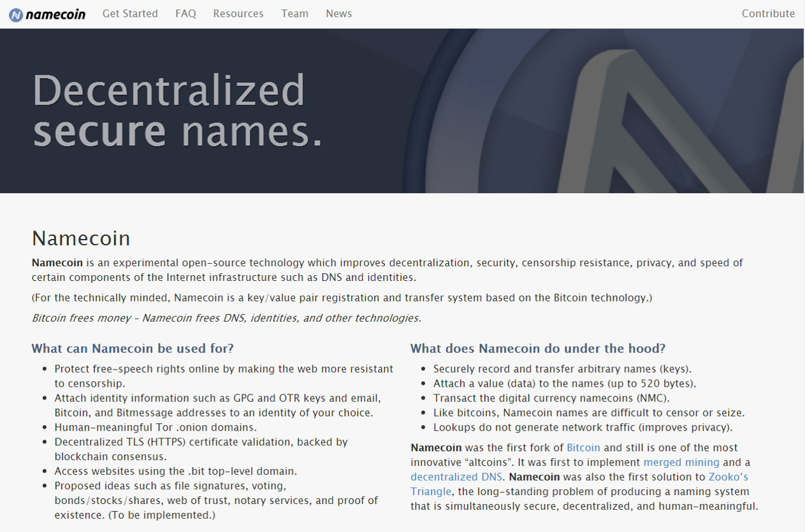Screen dimensions: 805x532
Task: Click bullet 'Transact the digital currency namecoins (NMC)'
Action: point(551,398)
